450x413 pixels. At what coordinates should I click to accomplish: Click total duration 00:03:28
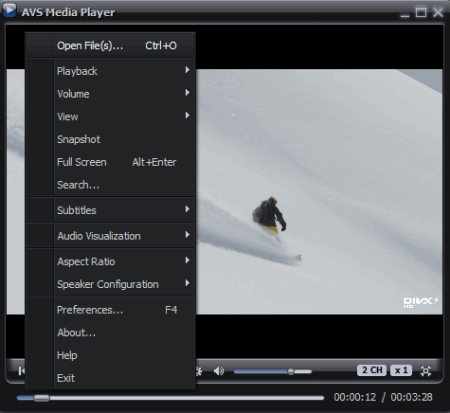point(411,397)
